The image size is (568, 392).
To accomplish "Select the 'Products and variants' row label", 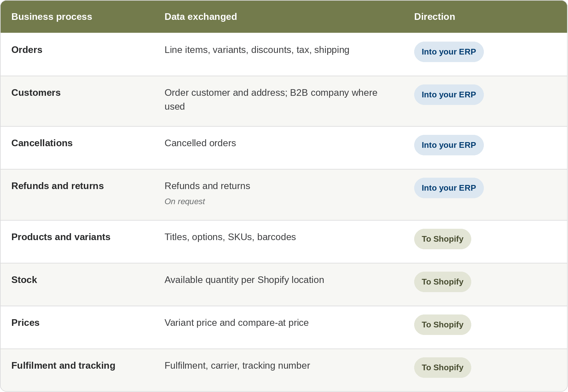I will tap(61, 237).
